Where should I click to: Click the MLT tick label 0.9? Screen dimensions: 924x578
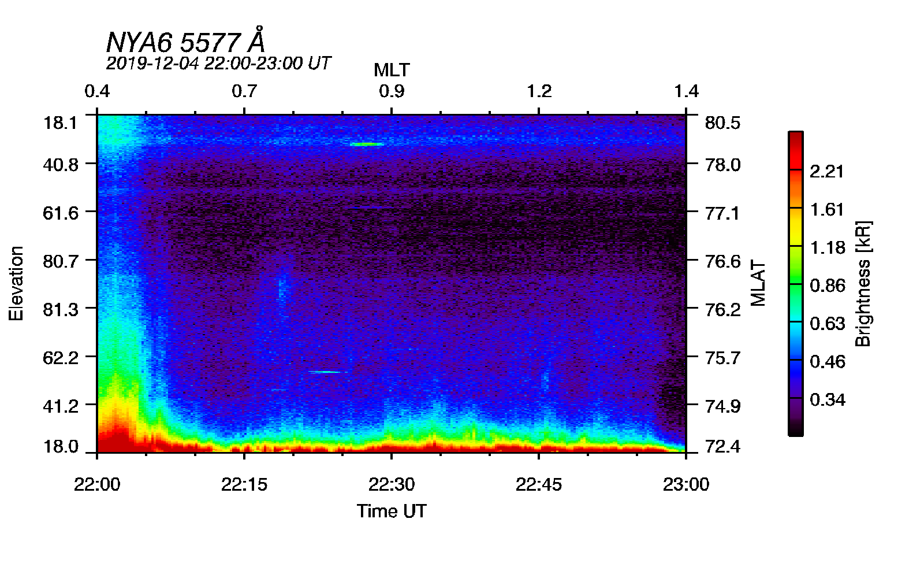392,91
